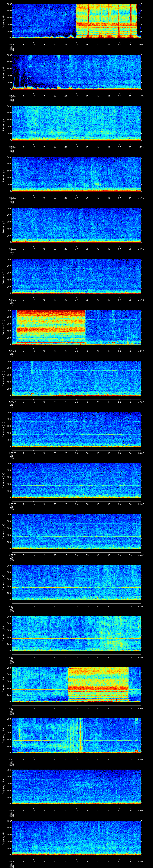This screenshot has width=153, height=868.
Task: Open the spectrogram panel starting at 14:31:00
Action: [x=76, y=123]
